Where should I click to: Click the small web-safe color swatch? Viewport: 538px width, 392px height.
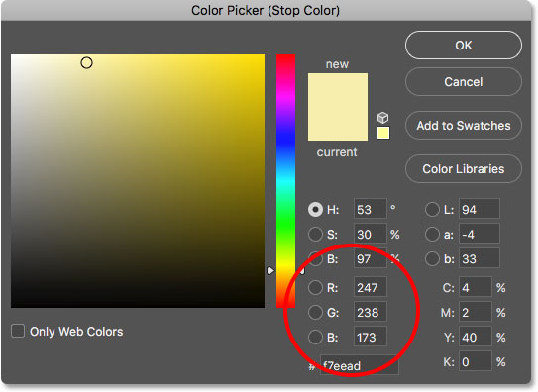click(383, 133)
